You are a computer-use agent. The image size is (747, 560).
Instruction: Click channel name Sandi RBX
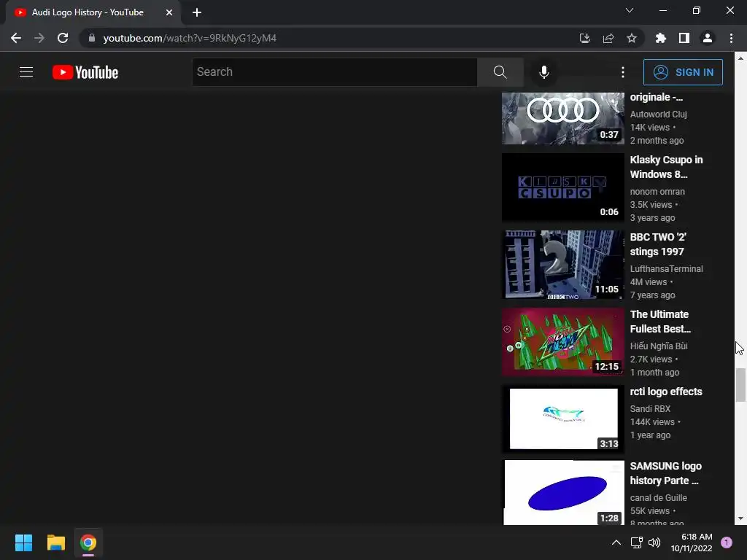[x=650, y=408]
